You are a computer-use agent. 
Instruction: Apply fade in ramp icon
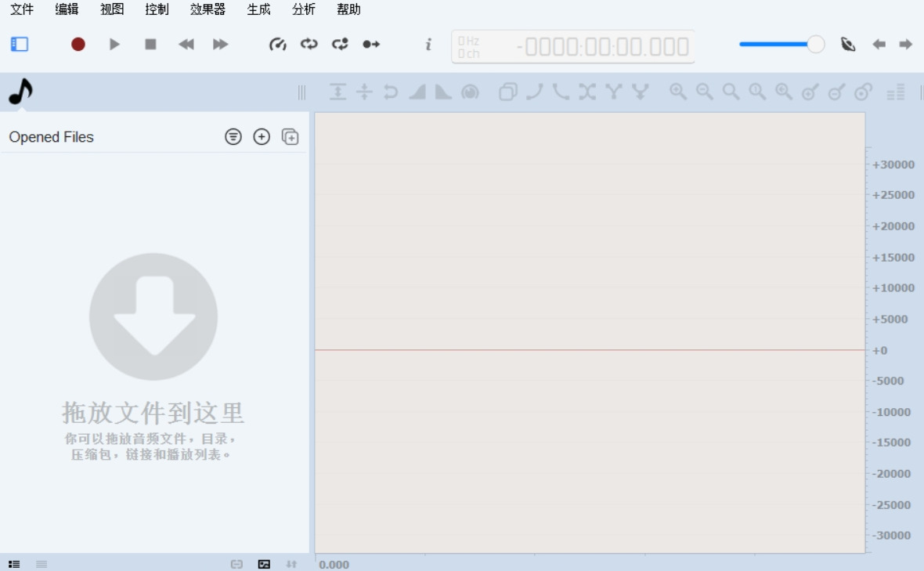point(417,92)
